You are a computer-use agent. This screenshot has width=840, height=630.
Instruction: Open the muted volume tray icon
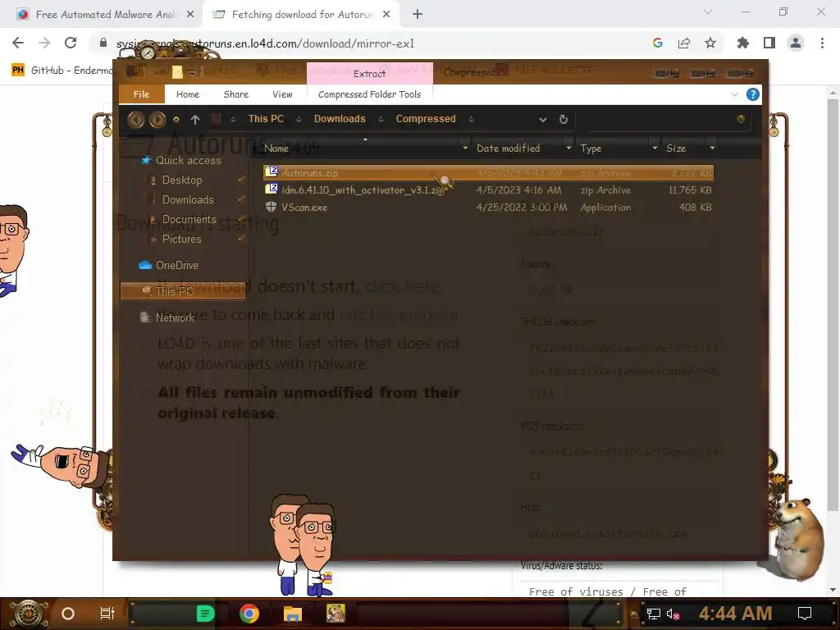(673, 614)
